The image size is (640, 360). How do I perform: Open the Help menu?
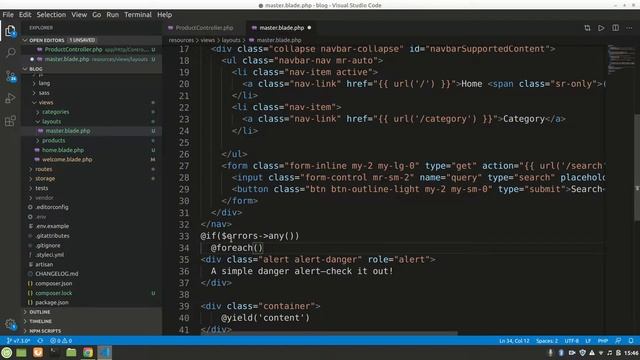pos(164,15)
